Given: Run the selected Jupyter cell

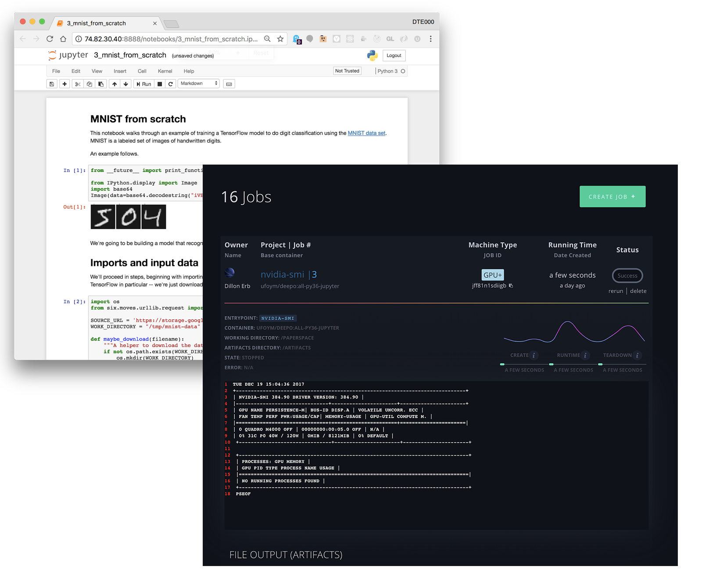Looking at the screenshot, I should click(144, 84).
